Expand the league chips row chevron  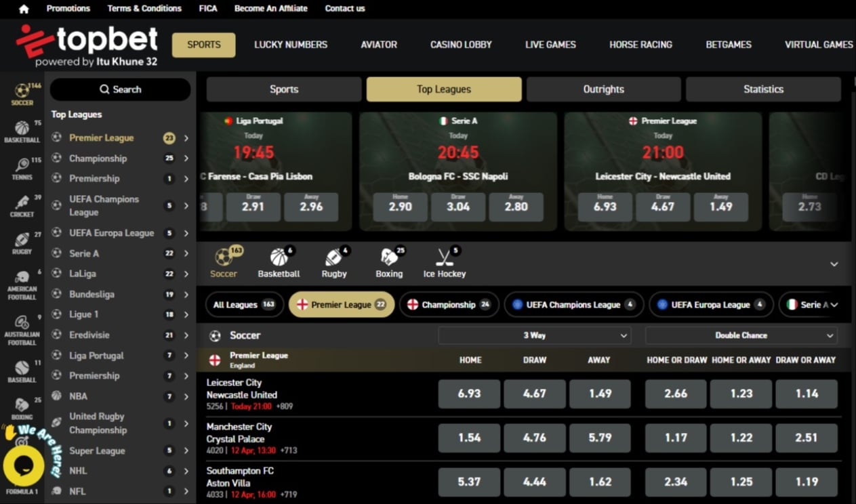[x=834, y=305]
